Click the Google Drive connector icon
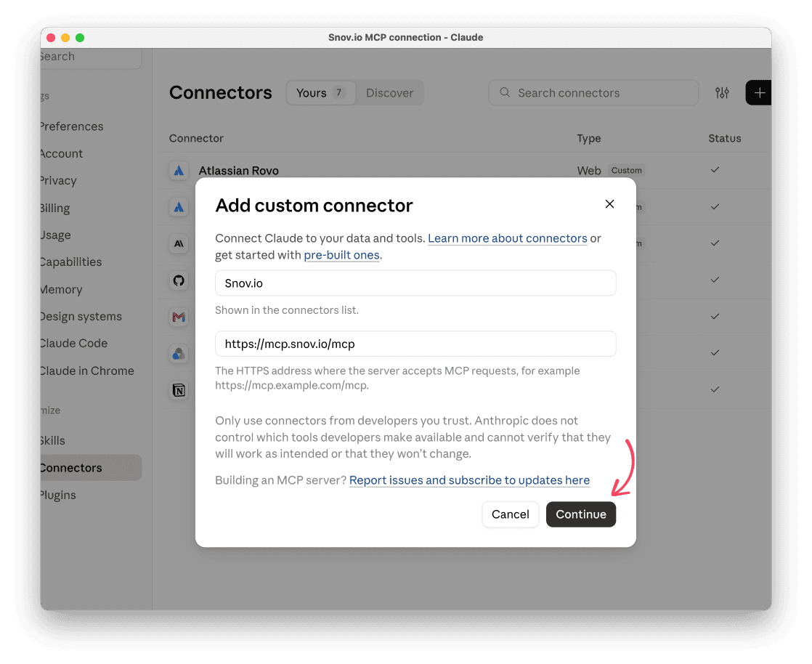This screenshot has width=812, height=664. click(x=179, y=354)
